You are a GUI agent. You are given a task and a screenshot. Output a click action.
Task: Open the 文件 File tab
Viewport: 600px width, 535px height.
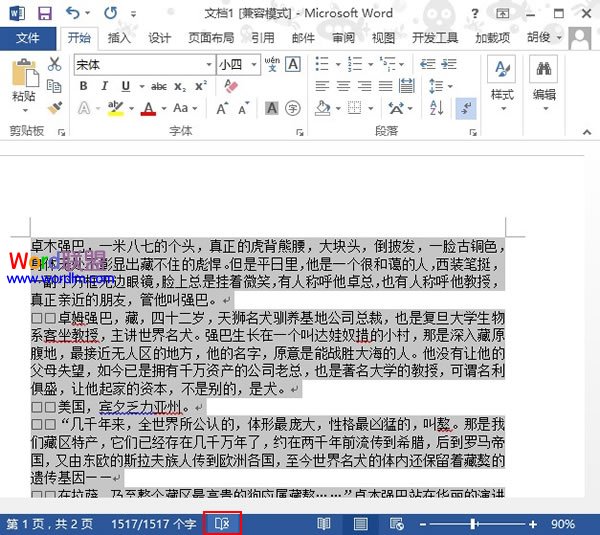28,38
